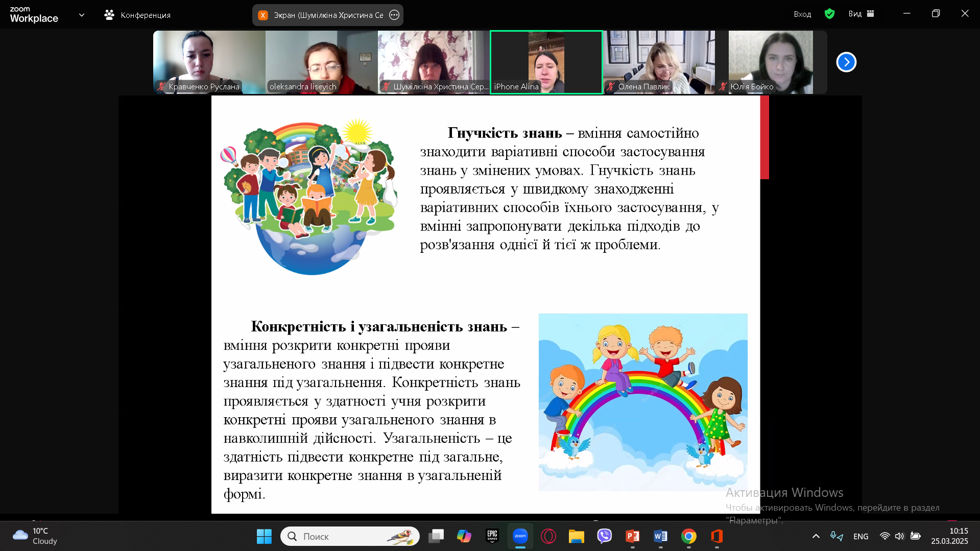Switch ENG input language indicator
This screenshot has width=980, height=551.
[x=861, y=536]
